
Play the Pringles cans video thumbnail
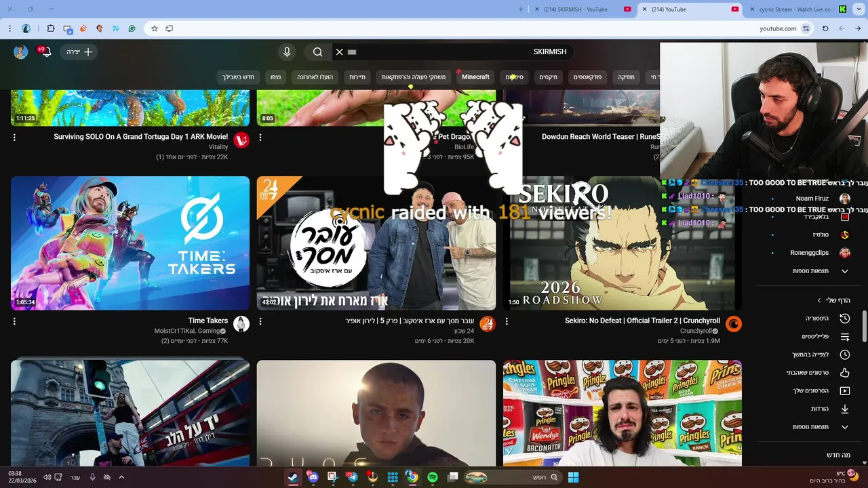(623, 413)
